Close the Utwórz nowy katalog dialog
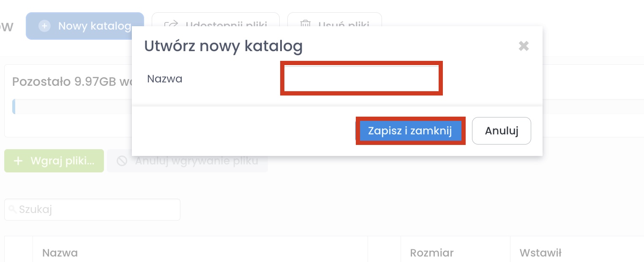Screen dimensions: 644x262 pos(524,46)
